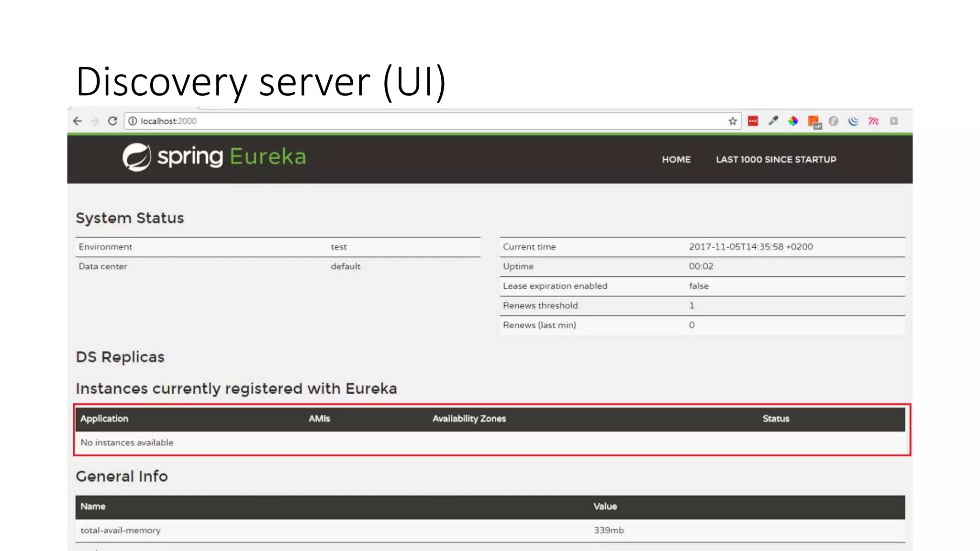
Task: Select the data center value default
Action: [345, 266]
